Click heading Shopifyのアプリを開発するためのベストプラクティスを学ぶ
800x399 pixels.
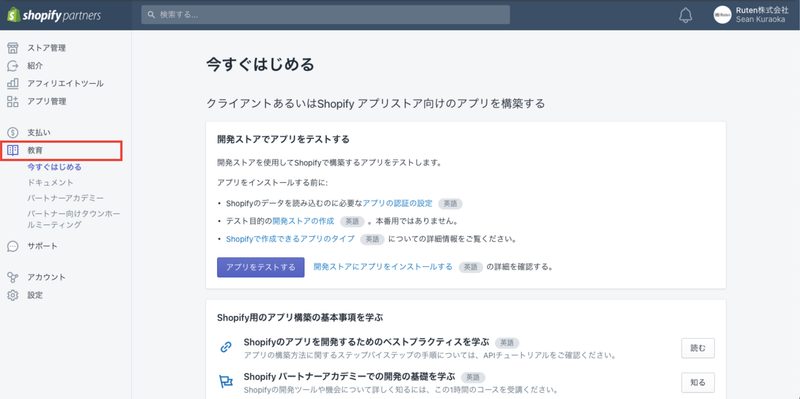366,342
